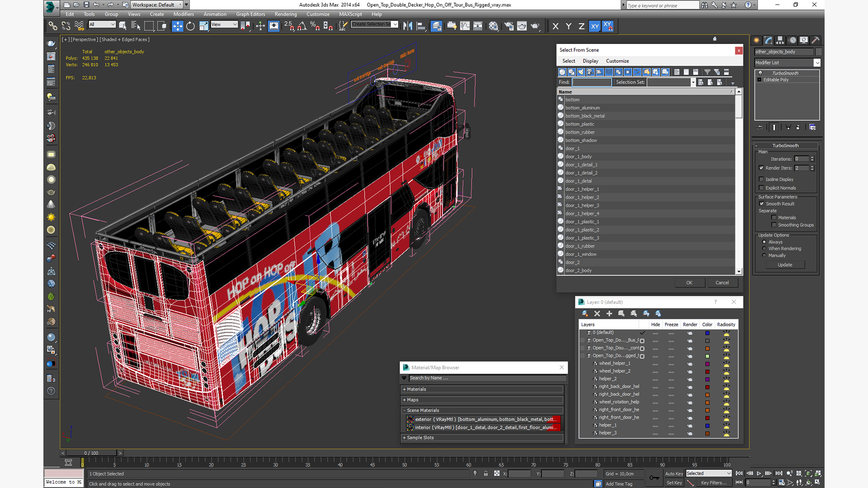
Task: Click the Set Key button
Action: (674, 483)
